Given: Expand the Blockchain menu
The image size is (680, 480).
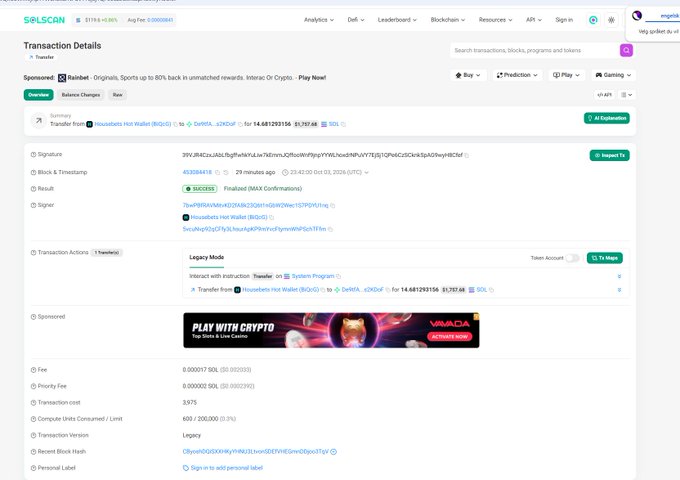Looking at the screenshot, I should click(x=448, y=20).
